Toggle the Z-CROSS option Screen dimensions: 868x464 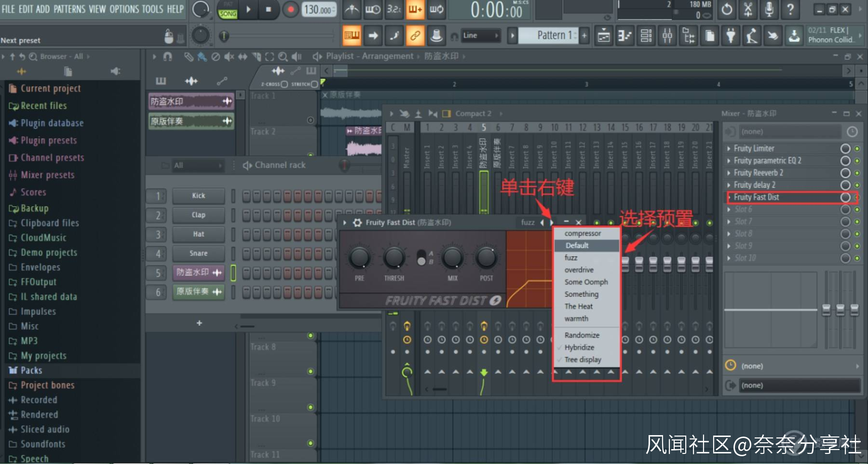284,84
